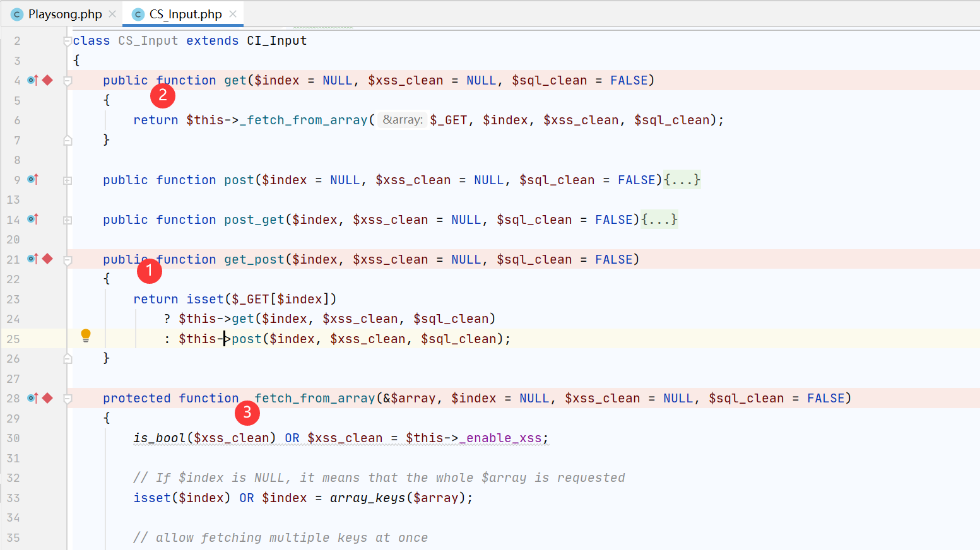
Task: Click the comment about $index being NULL
Action: point(379,477)
